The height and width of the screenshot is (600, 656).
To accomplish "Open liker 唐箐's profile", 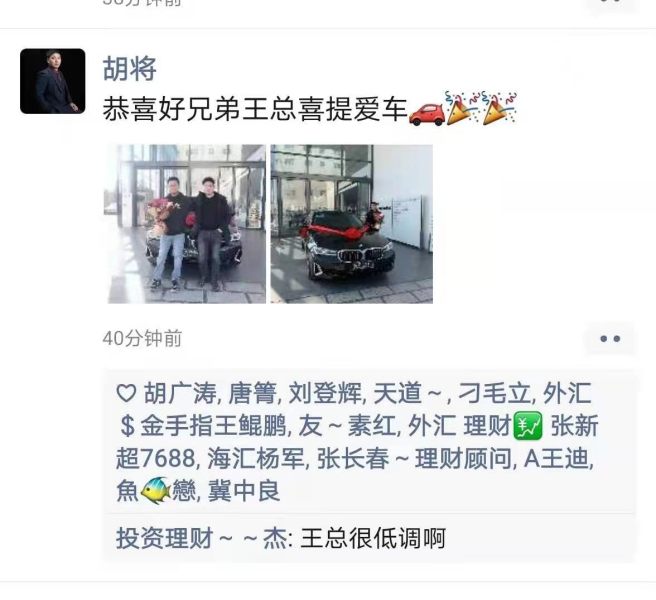I will [252, 394].
